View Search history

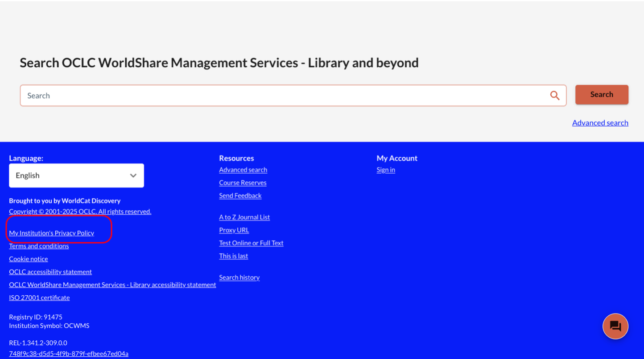click(239, 277)
